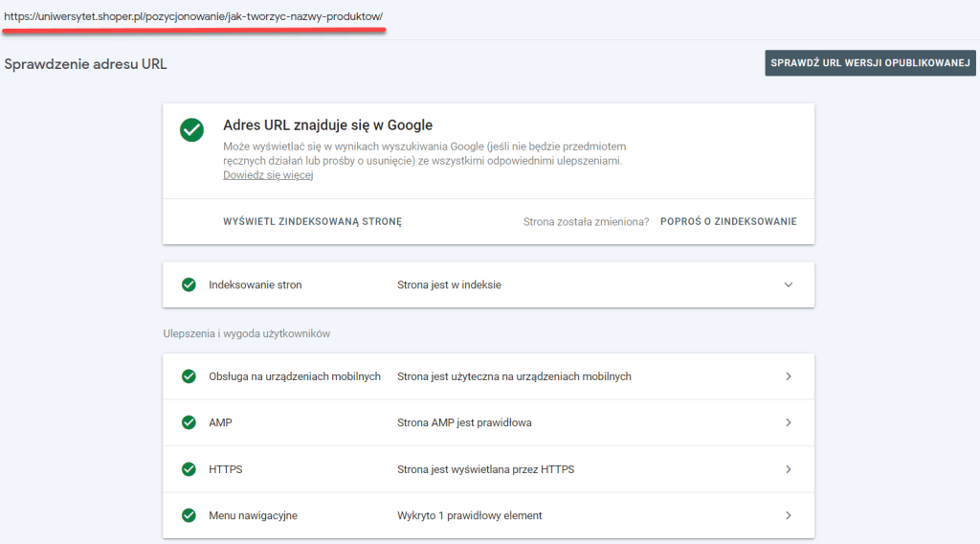Select the 'Wykryto 1 prawidłowy element' text
The width and height of the screenshot is (980, 544).
[x=469, y=515]
